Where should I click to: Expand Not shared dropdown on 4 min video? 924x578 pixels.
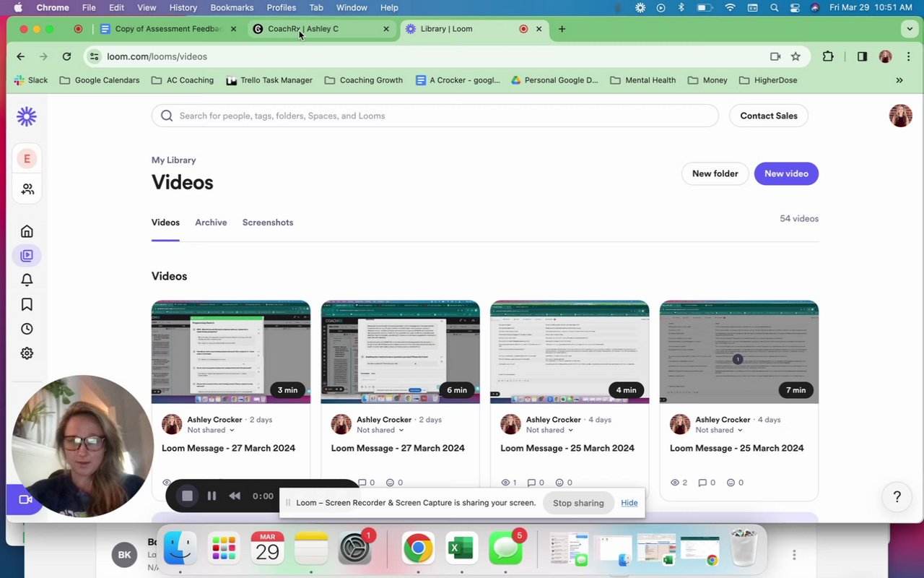pos(550,430)
